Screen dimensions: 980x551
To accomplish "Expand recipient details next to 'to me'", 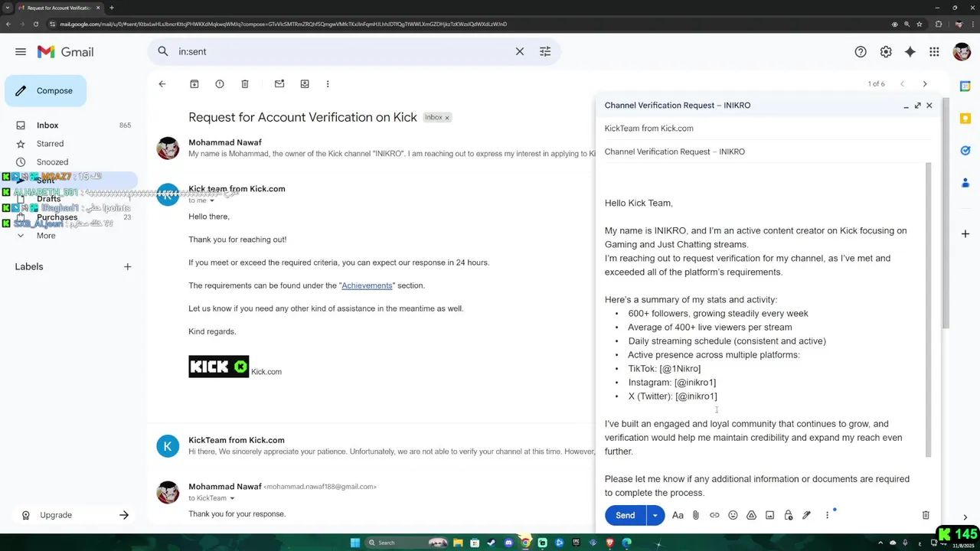I will click(212, 201).
